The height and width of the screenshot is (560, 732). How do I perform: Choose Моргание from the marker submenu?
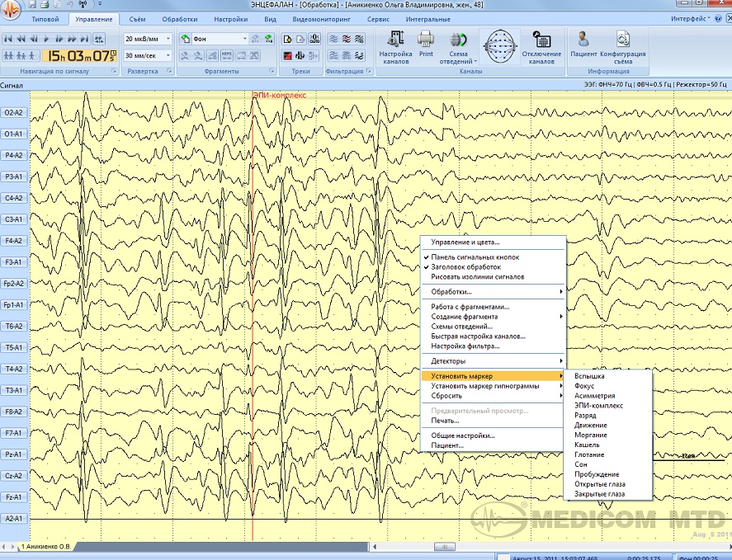point(591,435)
